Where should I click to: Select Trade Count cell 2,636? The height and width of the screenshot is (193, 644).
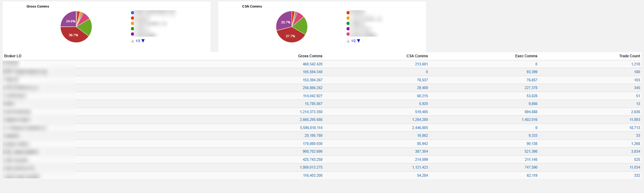coord(635,112)
